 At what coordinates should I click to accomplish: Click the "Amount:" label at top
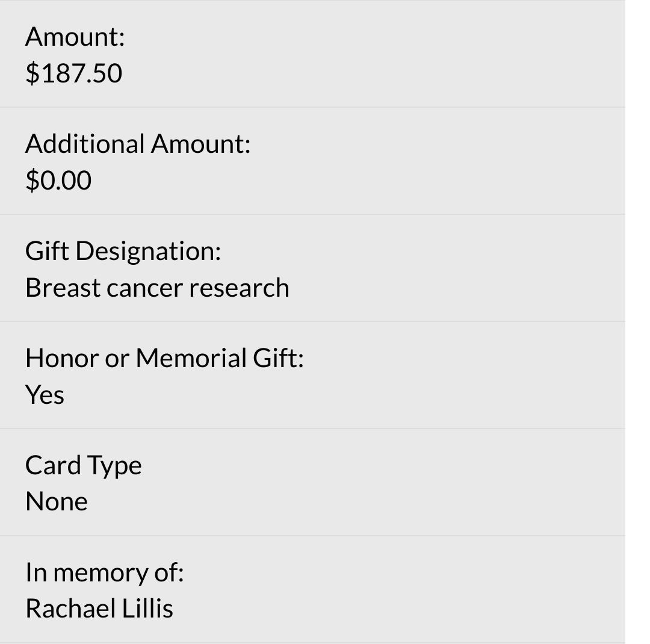tap(75, 37)
